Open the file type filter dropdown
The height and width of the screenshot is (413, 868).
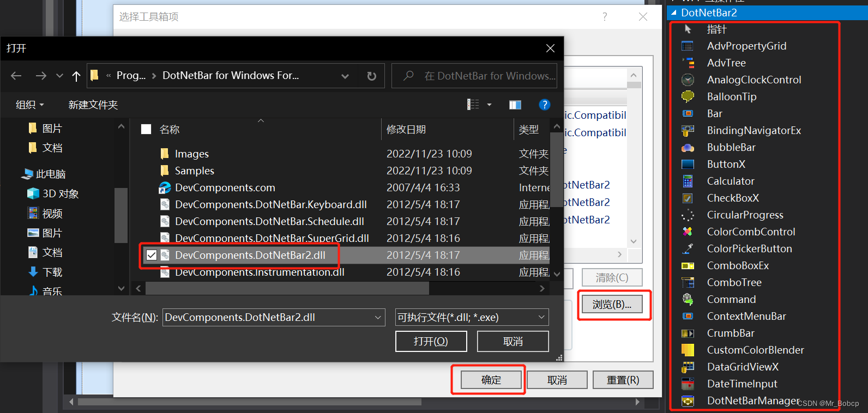click(x=541, y=317)
